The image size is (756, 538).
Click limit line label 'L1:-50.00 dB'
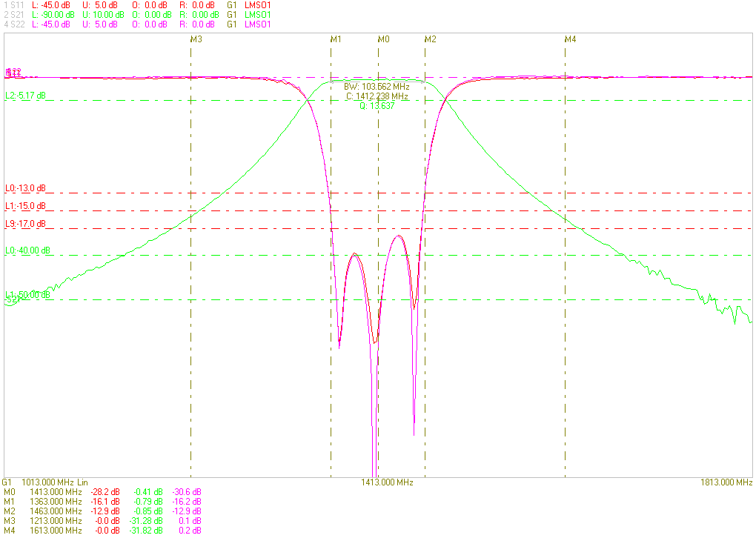pyautogui.click(x=27, y=294)
